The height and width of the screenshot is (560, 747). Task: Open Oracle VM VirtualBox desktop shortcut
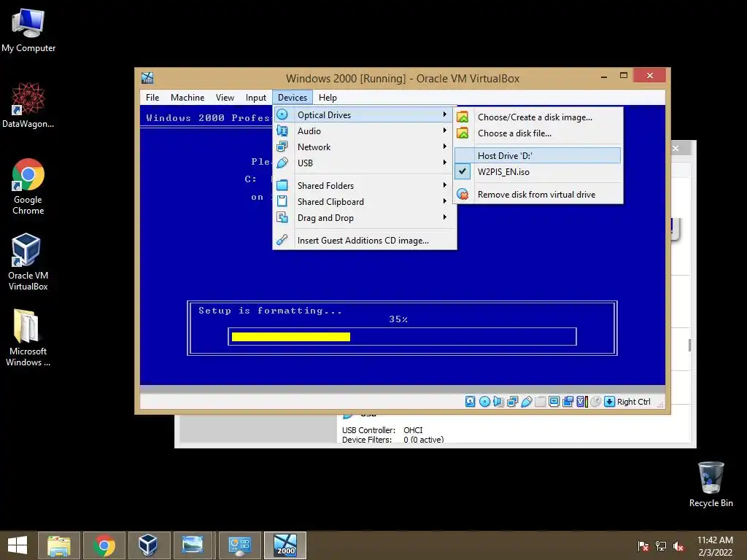(28, 262)
